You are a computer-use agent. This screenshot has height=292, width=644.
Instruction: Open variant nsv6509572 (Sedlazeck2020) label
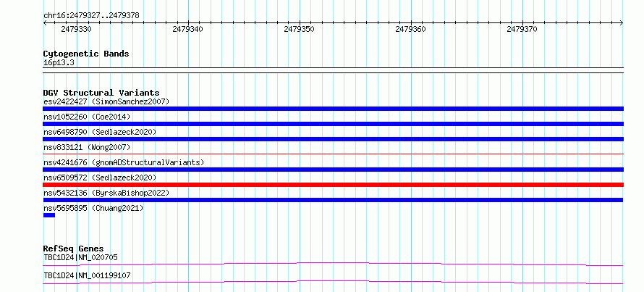[x=100, y=178]
